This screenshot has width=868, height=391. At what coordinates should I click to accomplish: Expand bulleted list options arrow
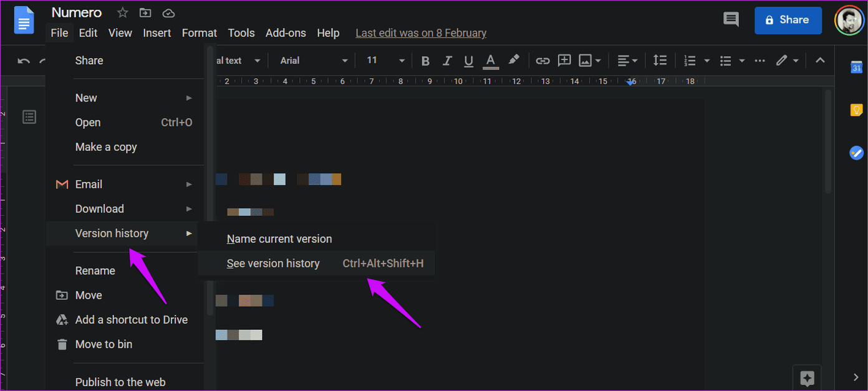[x=742, y=60]
